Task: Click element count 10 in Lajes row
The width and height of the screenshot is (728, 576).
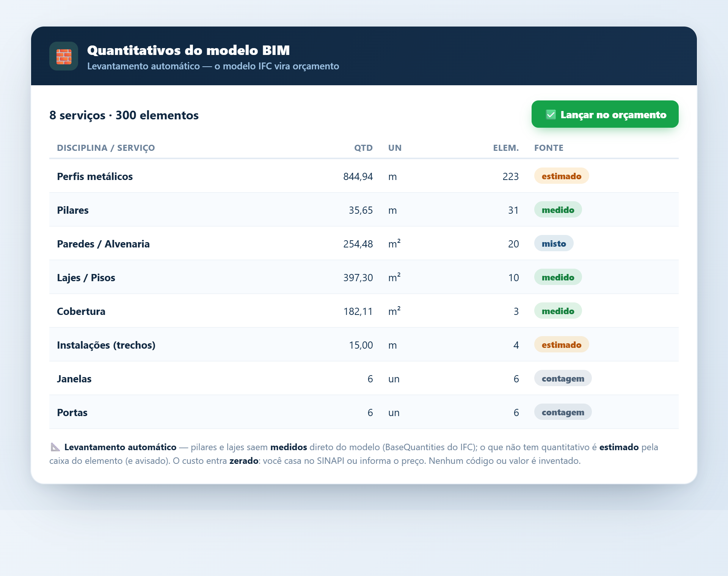Action: point(513,278)
